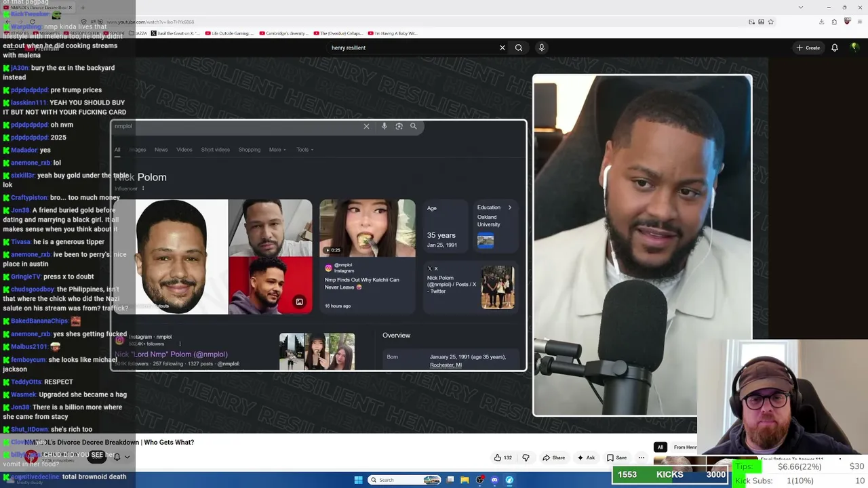Open the Windows Start menu
The width and height of the screenshot is (868, 488).
tap(358, 480)
